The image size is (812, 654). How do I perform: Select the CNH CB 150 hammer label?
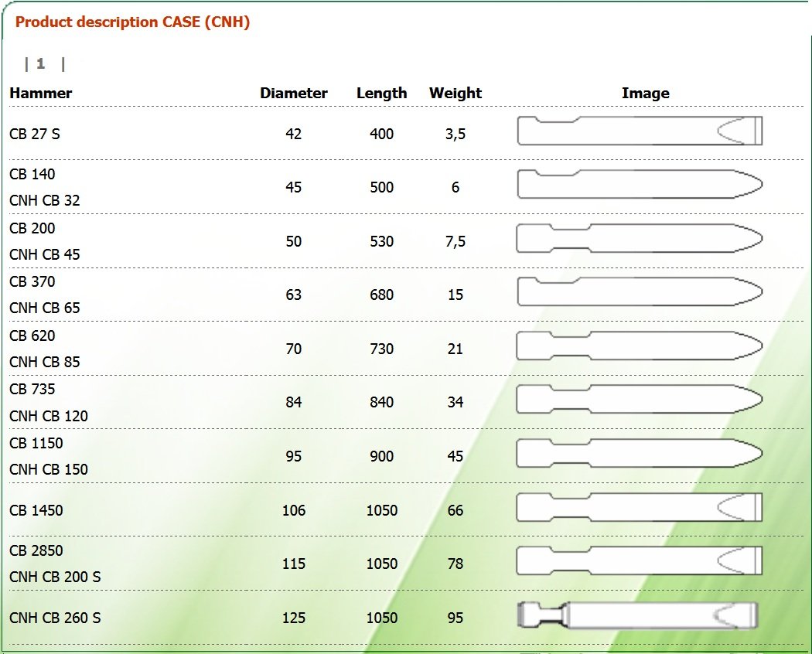pos(49,469)
